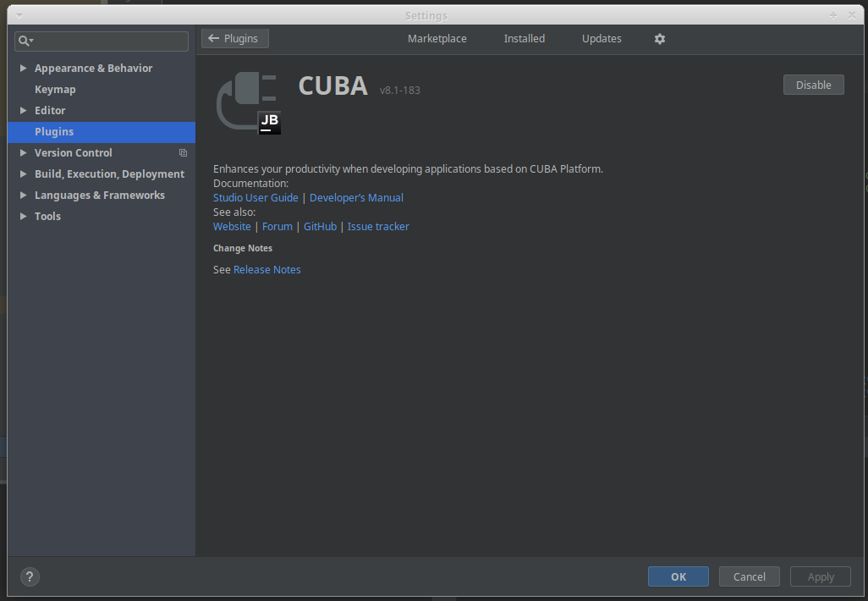Select Appearance & Behavior label
Viewport: 868px width, 601px height.
[94, 68]
